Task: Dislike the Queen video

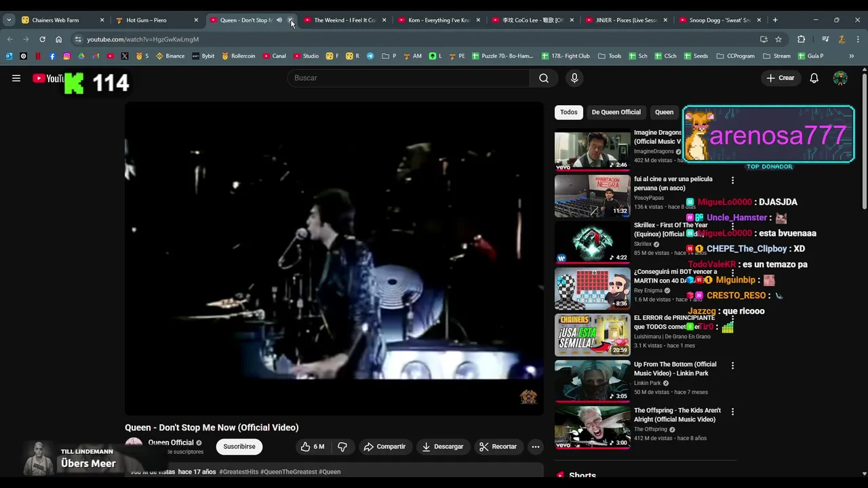Action: (x=342, y=447)
